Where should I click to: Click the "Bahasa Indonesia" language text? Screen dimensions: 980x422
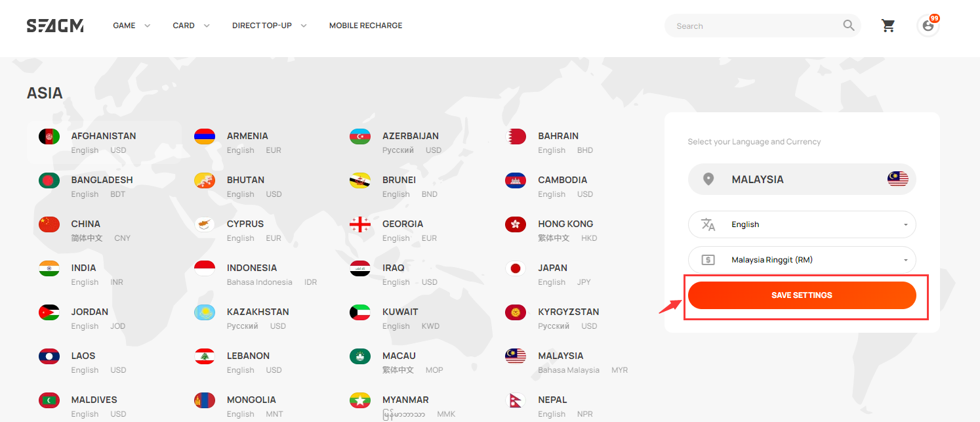(x=260, y=282)
